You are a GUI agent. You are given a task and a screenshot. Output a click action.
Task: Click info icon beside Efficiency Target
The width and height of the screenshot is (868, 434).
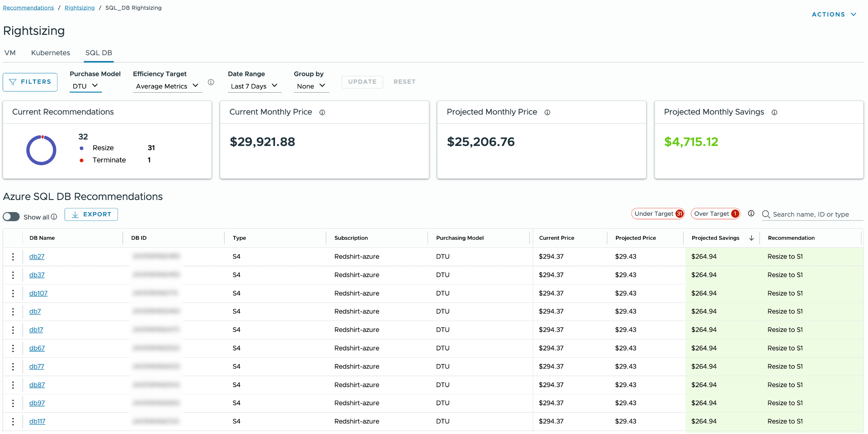tap(211, 82)
